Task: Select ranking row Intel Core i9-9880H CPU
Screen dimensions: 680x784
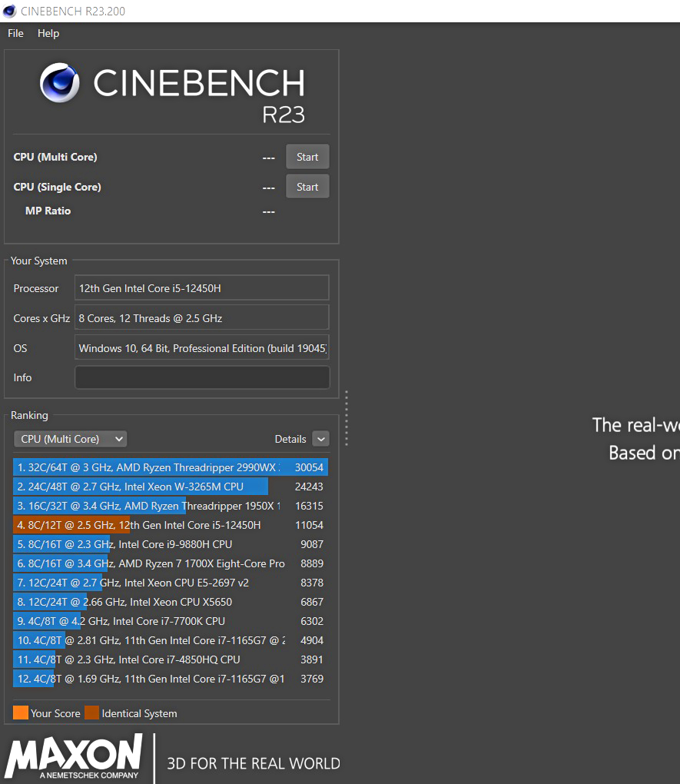Action: point(171,544)
